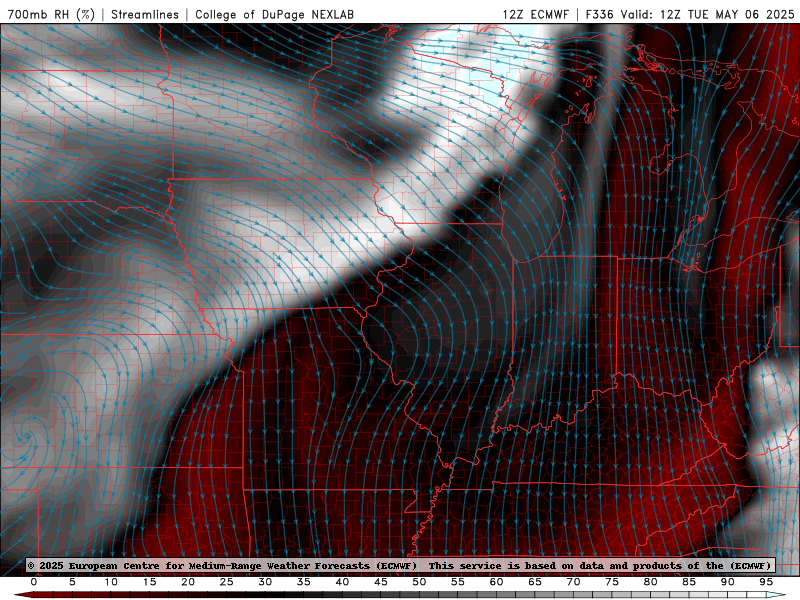The image size is (800, 600).
Task: Click the "60" colorbar scale label
Action: click(496, 582)
